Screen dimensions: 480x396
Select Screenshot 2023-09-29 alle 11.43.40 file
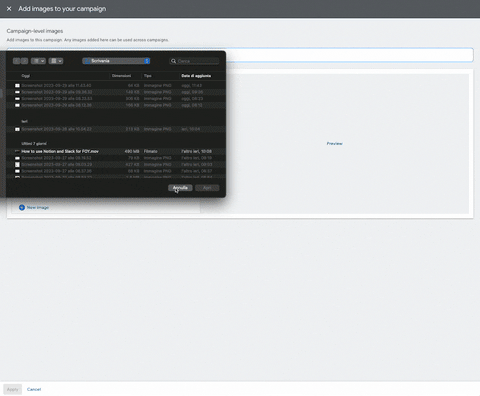(116, 86)
